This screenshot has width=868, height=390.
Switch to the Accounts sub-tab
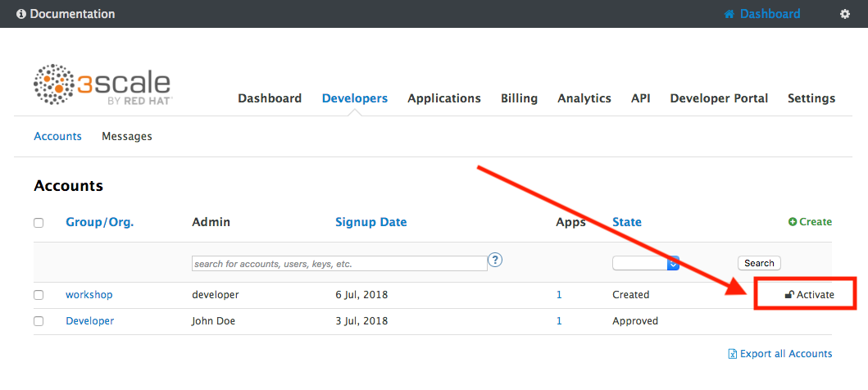coord(57,136)
